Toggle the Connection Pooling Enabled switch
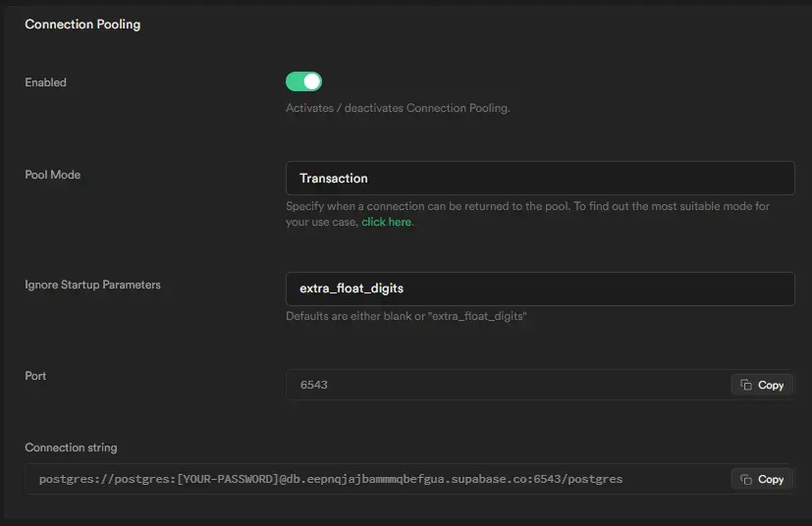812x526 pixels. (x=303, y=81)
